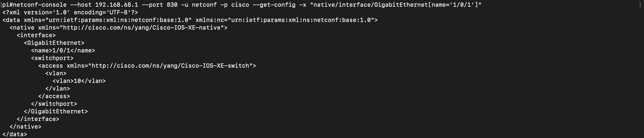Click the closing data tag

tap(15, 134)
